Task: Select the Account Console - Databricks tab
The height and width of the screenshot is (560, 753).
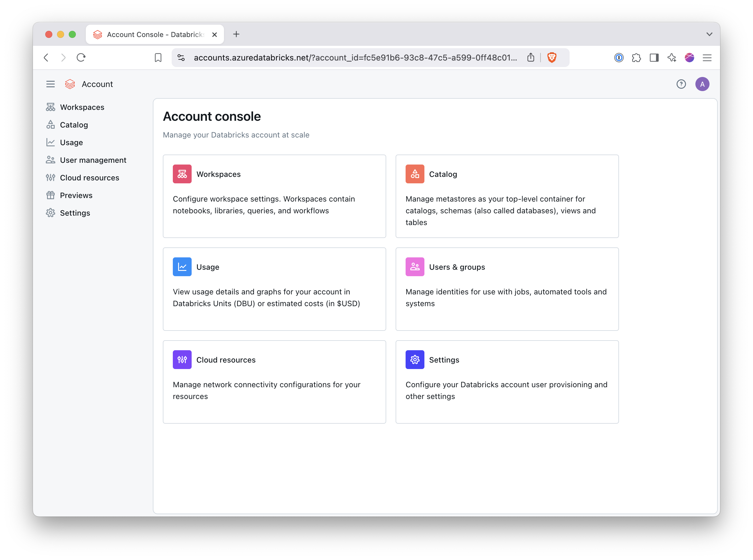Action: [155, 35]
